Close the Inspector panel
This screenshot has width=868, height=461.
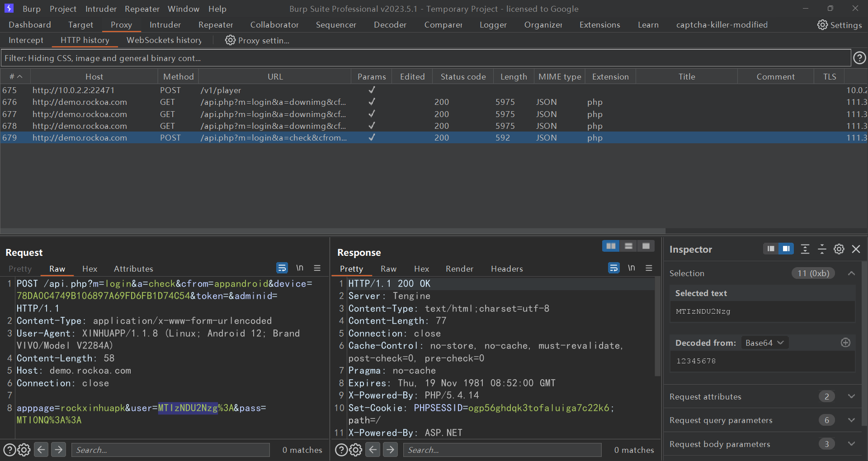856,249
